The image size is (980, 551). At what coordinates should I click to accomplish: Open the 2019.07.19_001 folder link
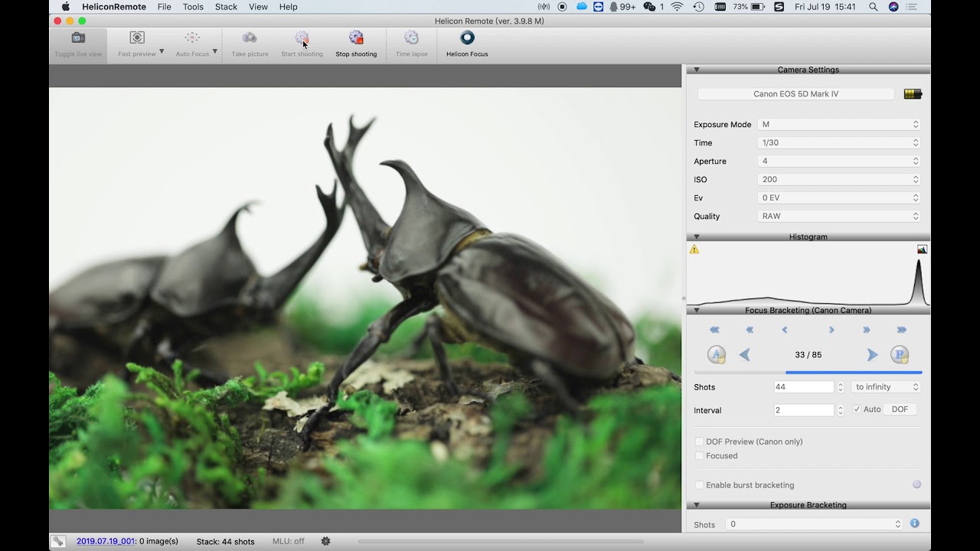pos(106,541)
